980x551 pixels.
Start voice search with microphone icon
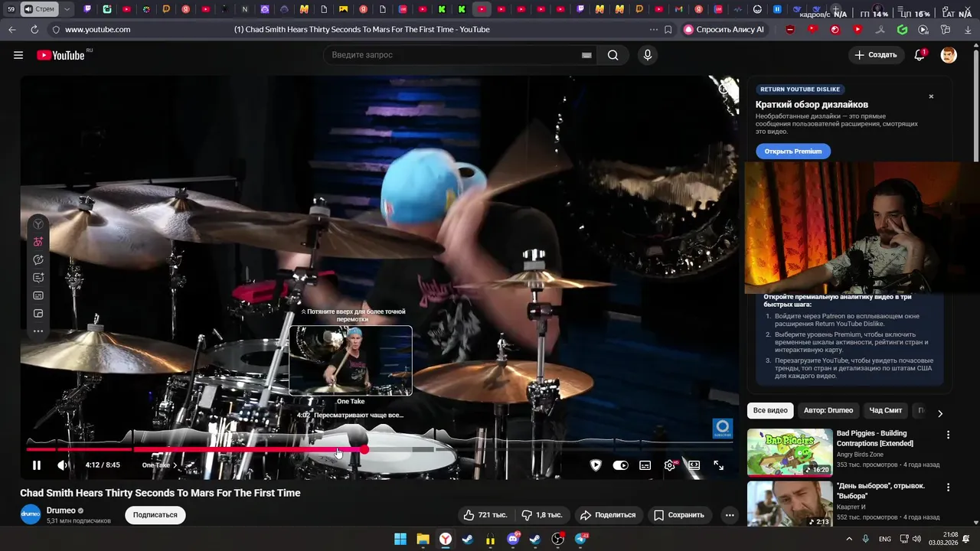click(x=648, y=55)
